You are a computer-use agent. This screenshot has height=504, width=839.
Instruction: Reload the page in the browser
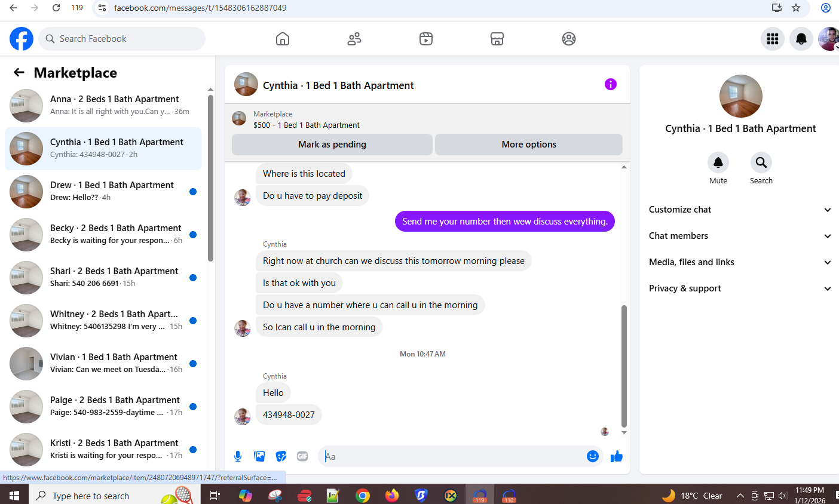point(56,8)
